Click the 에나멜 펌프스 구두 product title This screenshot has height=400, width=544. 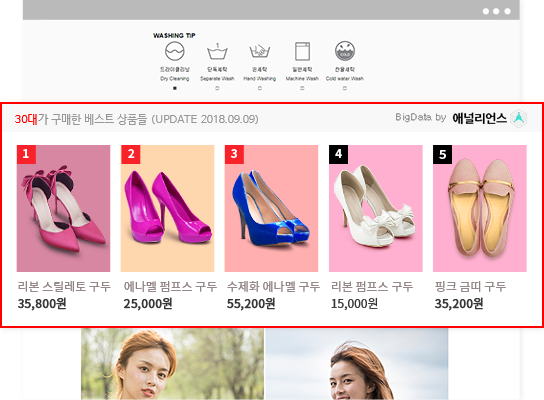(170, 287)
